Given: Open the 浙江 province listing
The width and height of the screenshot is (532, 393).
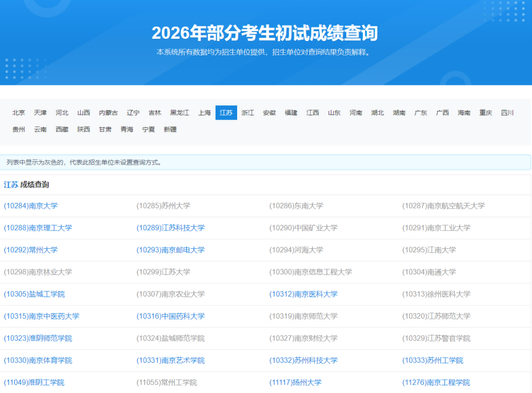Looking at the screenshot, I should (x=248, y=112).
